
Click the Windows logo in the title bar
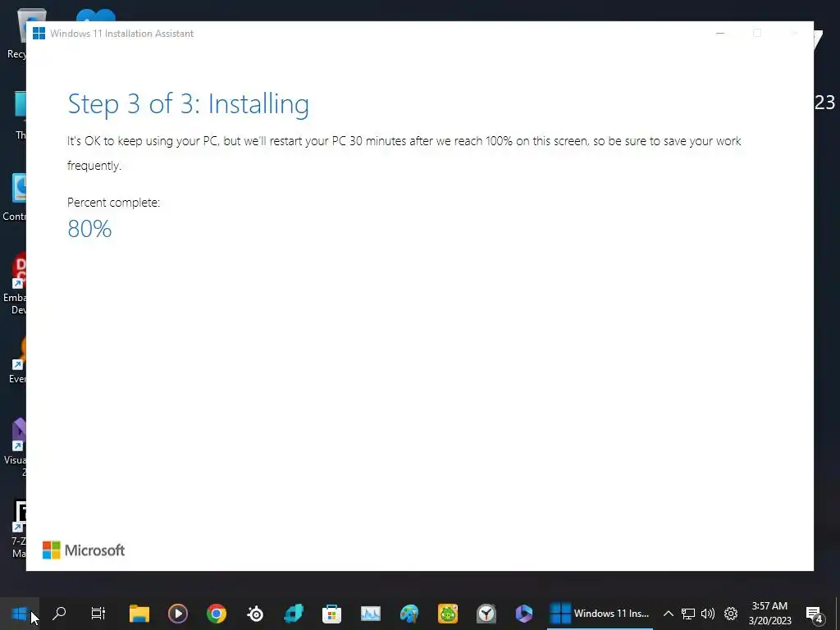pyautogui.click(x=39, y=33)
